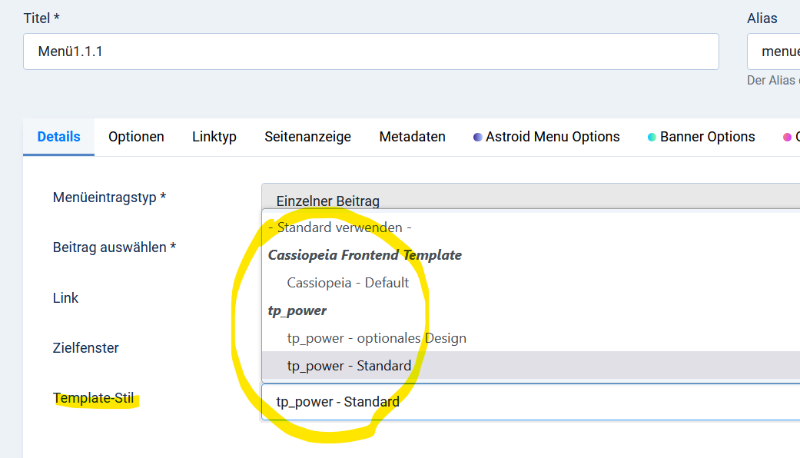Select the highlighted 'tp_power - Standard' option
The width and height of the screenshot is (800, 458).
(531, 366)
